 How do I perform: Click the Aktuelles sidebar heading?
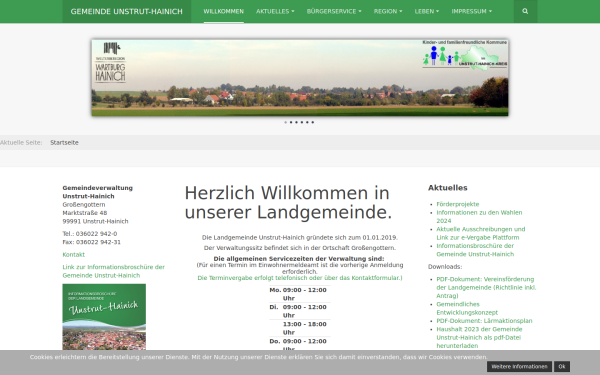[447, 188]
